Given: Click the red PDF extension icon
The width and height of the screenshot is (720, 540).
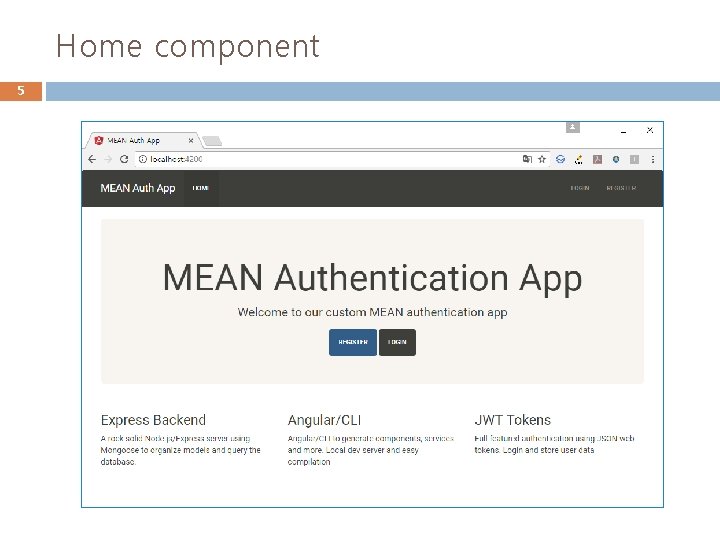Looking at the screenshot, I should click(x=597, y=159).
